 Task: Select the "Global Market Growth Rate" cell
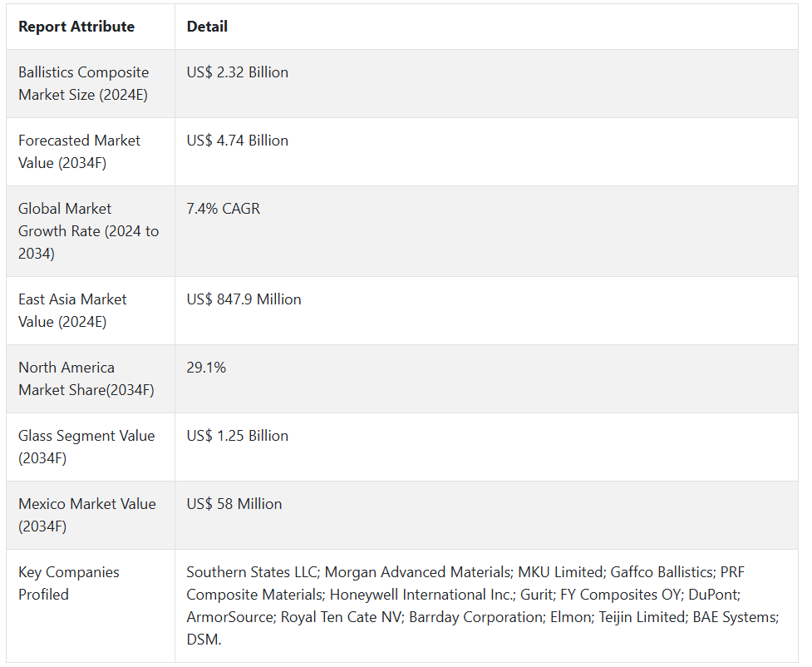coord(88,230)
